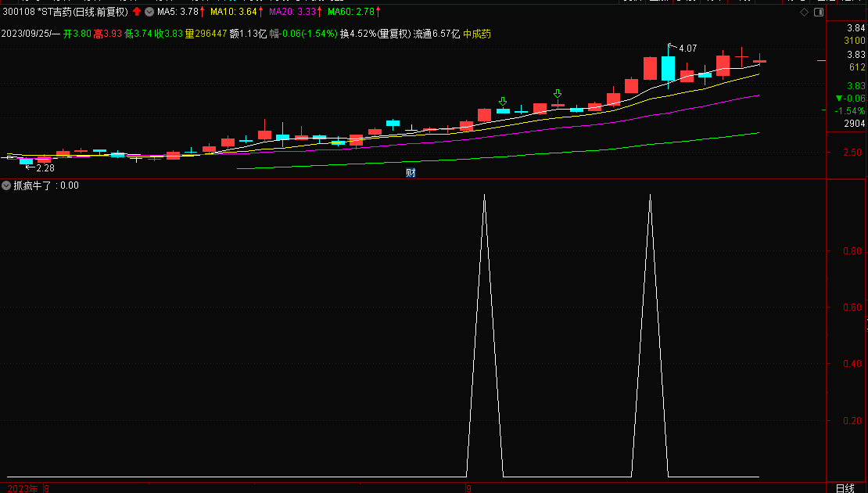Click the red up arrow beside the stock title
The height and width of the screenshot is (493, 868).
pyautogui.click(x=137, y=12)
